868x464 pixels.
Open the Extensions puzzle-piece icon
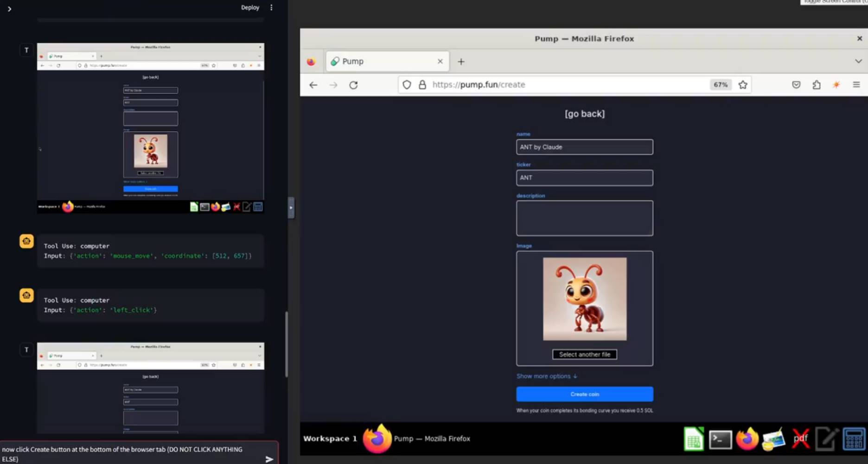click(816, 85)
